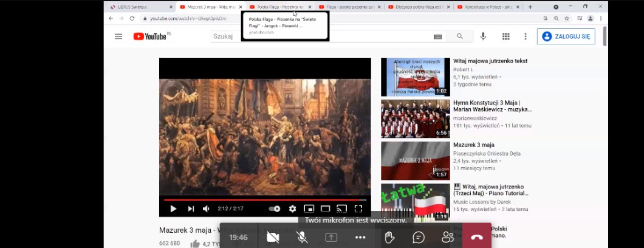Screen dimensions: 644x248
Task: Show meeting participants list
Action: coord(448,237)
